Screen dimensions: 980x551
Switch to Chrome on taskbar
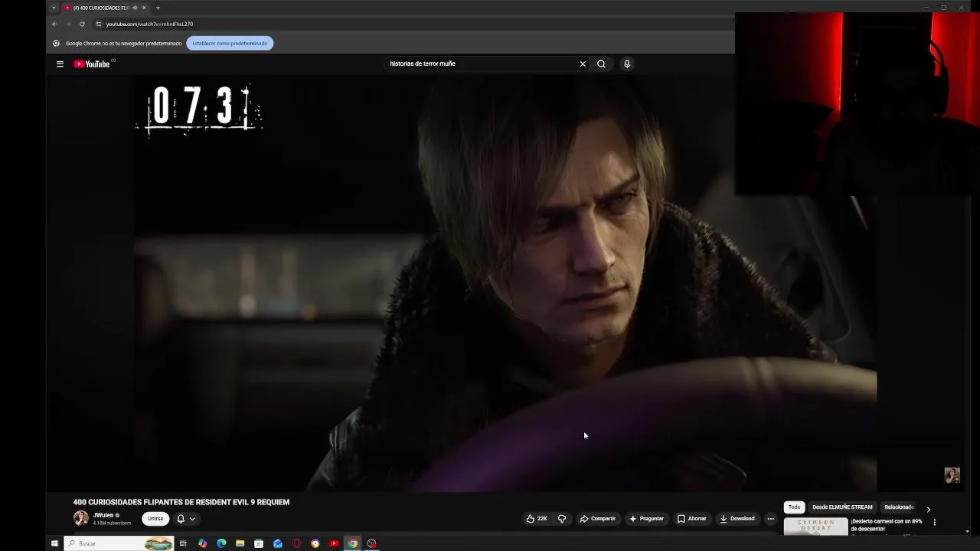pyautogui.click(x=353, y=543)
